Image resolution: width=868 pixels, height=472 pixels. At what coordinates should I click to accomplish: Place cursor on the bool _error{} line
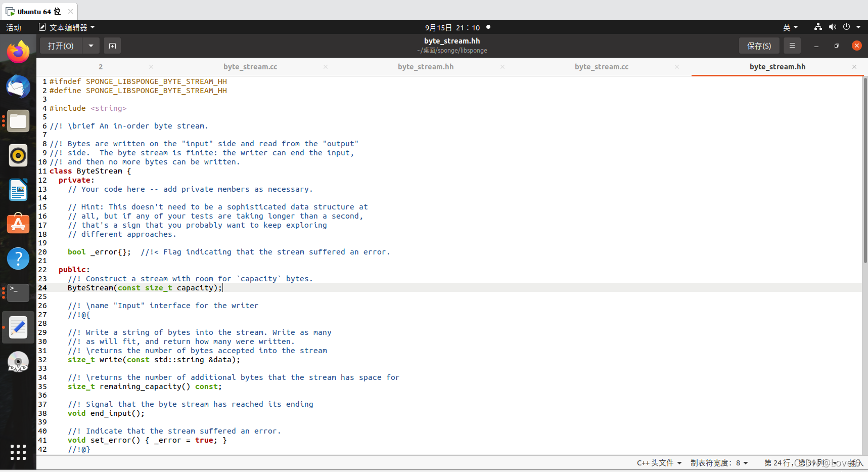[x=229, y=252]
